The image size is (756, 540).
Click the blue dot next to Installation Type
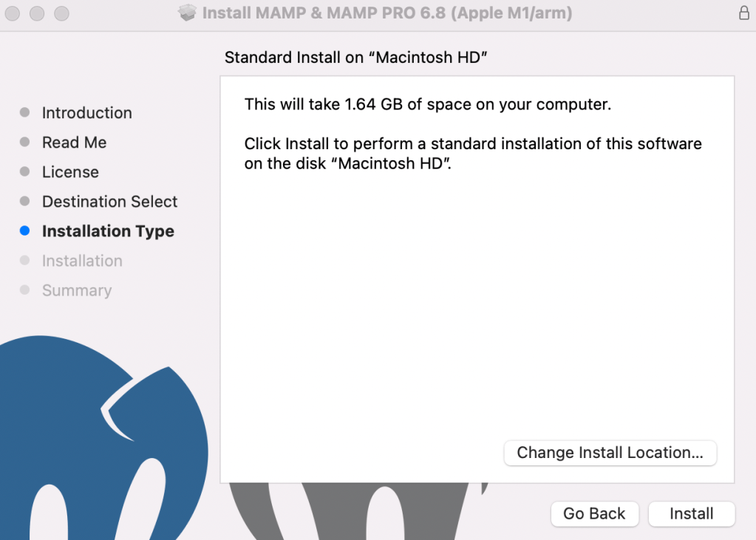click(24, 230)
